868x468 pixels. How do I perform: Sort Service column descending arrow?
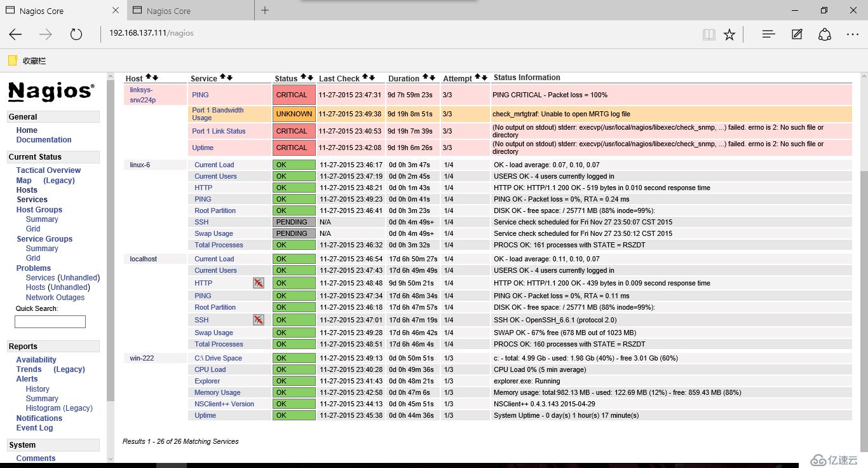click(x=229, y=78)
